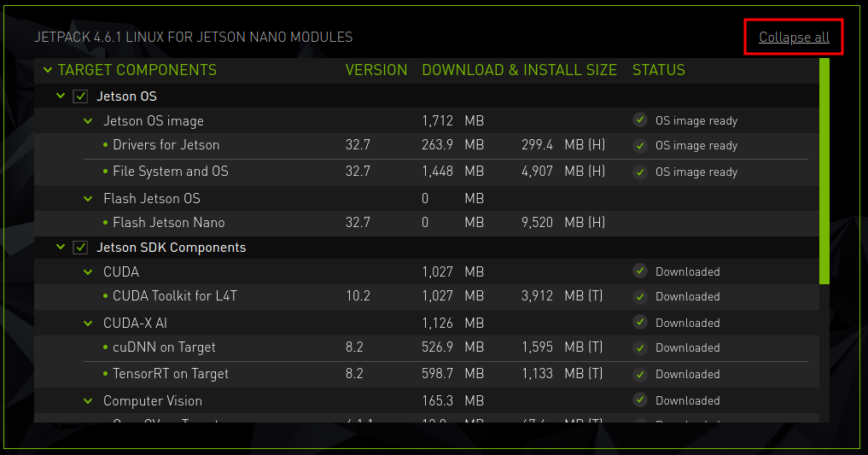Collapse the TARGET COMPONENTS header chevron

[x=48, y=70]
